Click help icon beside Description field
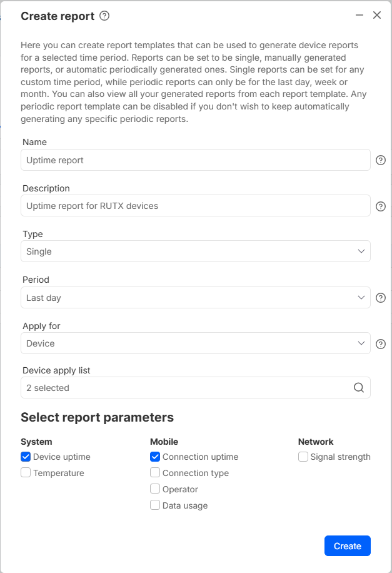The height and width of the screenshot is (573, 392). pyautogui.click(x=380, y=206)
